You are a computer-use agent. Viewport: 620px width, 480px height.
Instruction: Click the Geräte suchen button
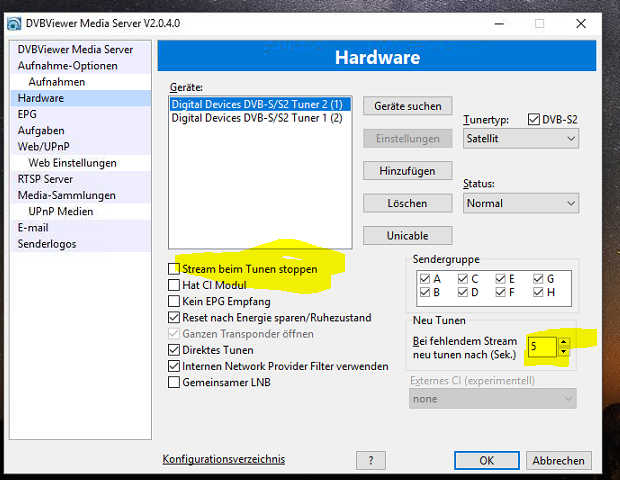tap(407, 106)
